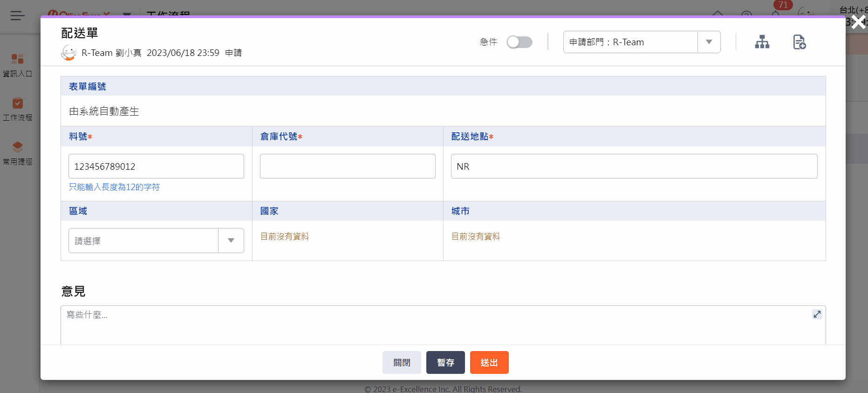Click the 意見 comment text area
The width and height of the screenshot is (868, 393).
coord(443,325)
